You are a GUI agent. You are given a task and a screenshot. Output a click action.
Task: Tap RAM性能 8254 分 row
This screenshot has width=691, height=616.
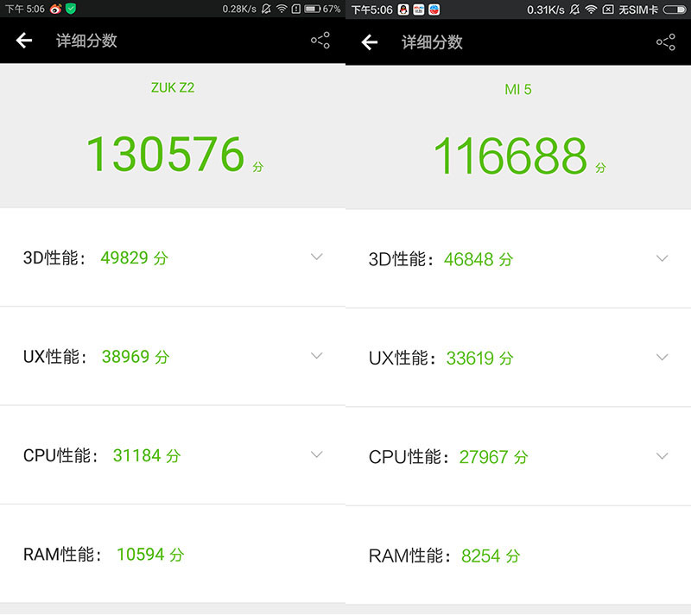tap(518, 556)
